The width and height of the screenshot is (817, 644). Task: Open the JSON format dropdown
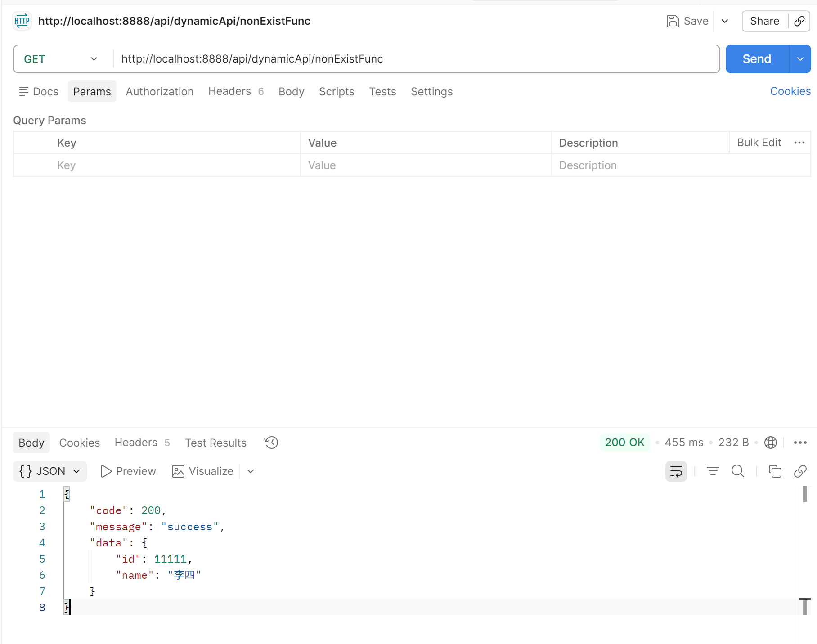point(50,471)
